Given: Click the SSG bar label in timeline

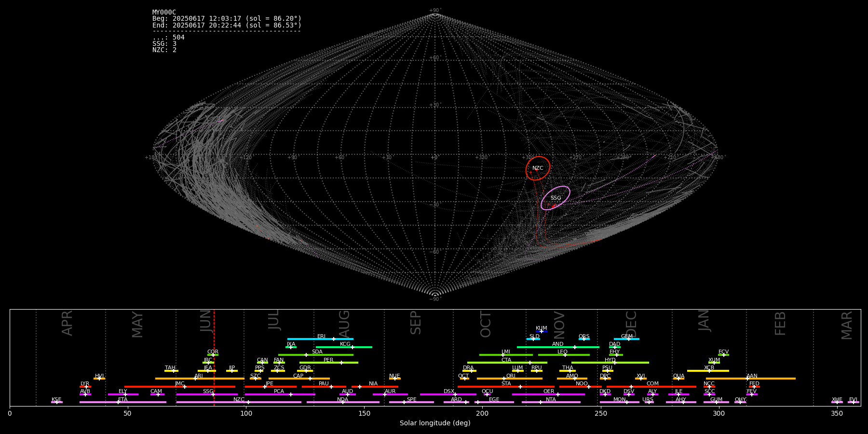Looking at the screenshot, I should (x=208, y=392).
